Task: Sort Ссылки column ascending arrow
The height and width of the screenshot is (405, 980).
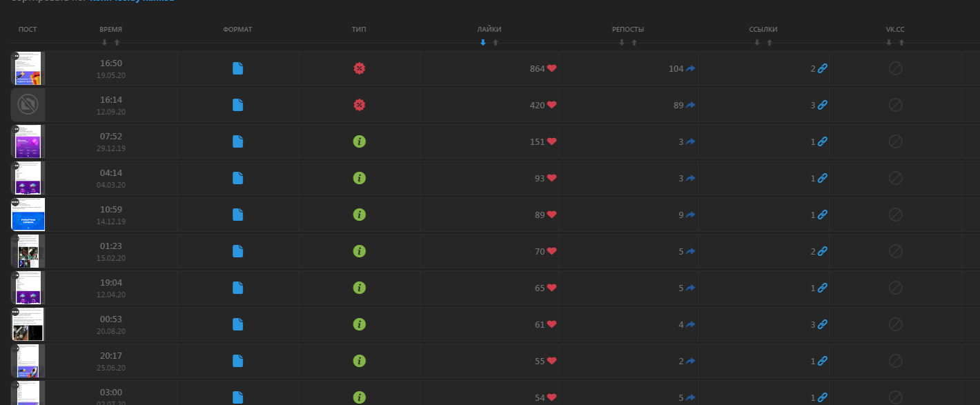Action: click(x=770, y=43)
